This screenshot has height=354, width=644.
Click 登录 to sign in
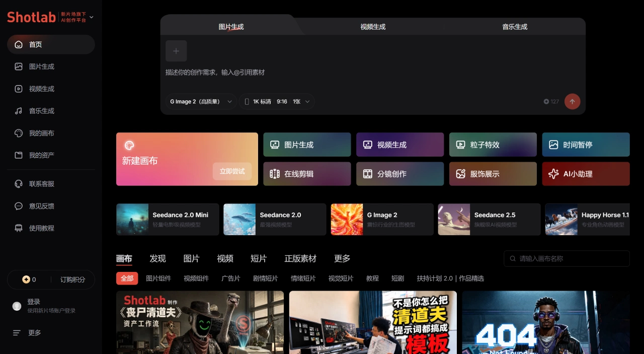click(34, 302)
